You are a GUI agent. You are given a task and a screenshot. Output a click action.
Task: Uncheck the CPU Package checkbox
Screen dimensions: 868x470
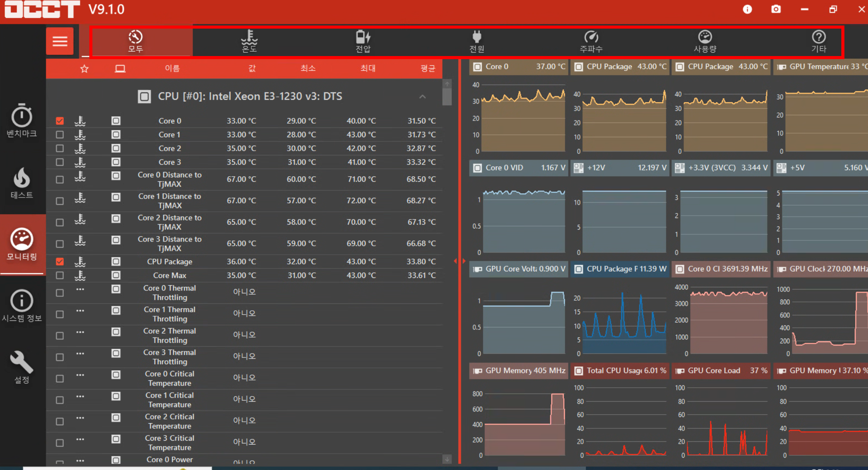pos(60,262)
